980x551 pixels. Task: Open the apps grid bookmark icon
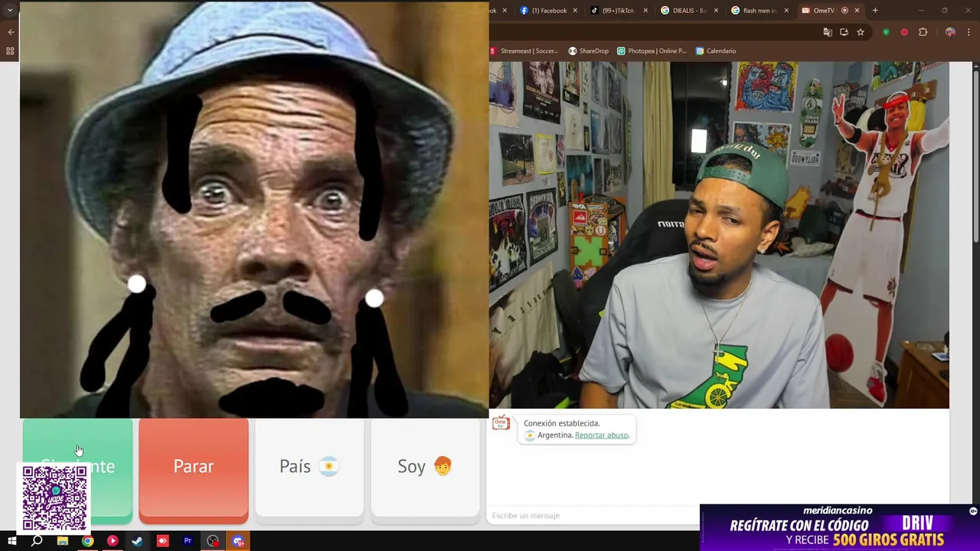[10, 51]
